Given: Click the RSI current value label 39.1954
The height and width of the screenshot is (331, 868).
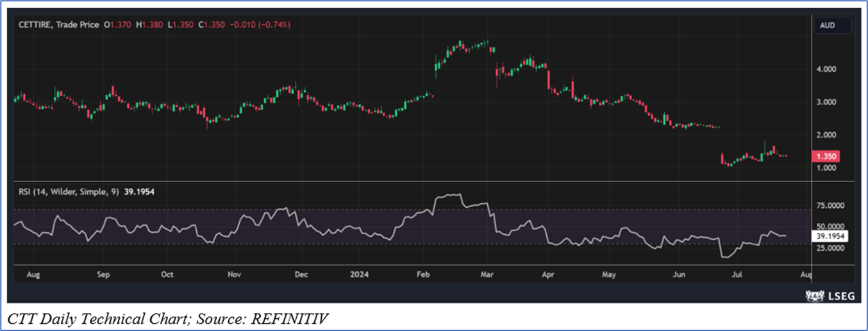Looking at the screenshot, I should pyautogui.click(x=830, y=236).
